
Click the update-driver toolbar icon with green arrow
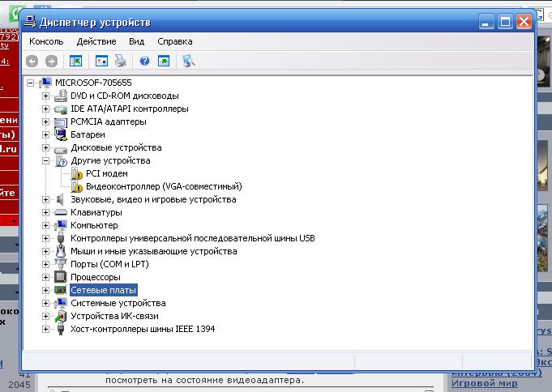click(164, 62)
